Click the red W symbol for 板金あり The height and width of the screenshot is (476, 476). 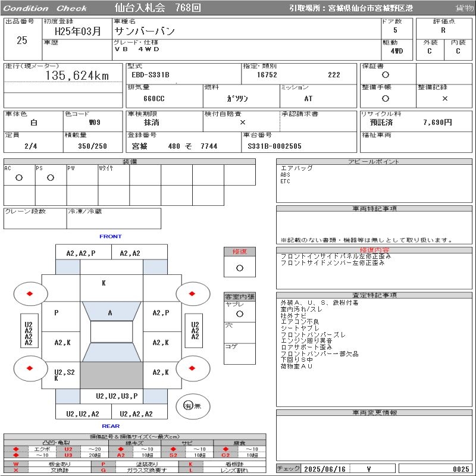pos(16,464)
